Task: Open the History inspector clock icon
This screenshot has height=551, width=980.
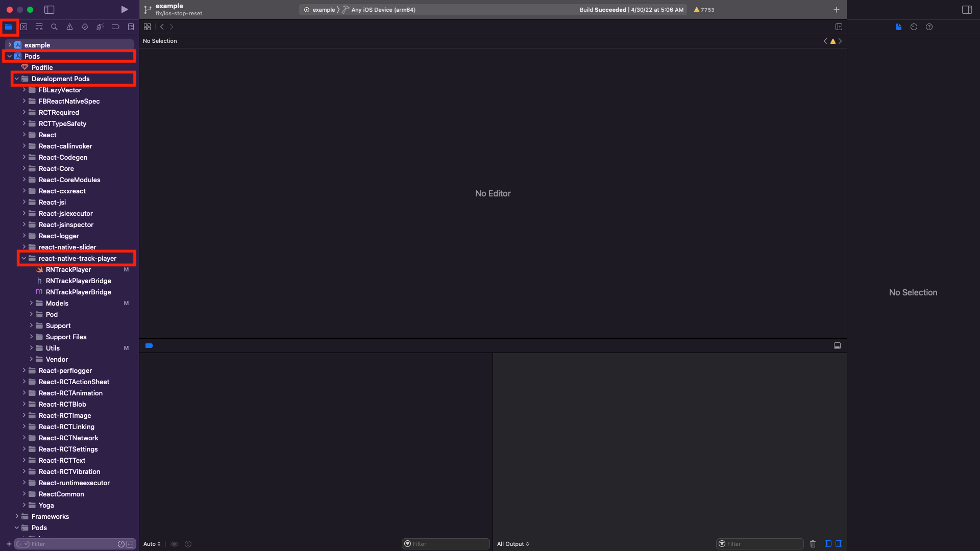Action: pos(914,27)
